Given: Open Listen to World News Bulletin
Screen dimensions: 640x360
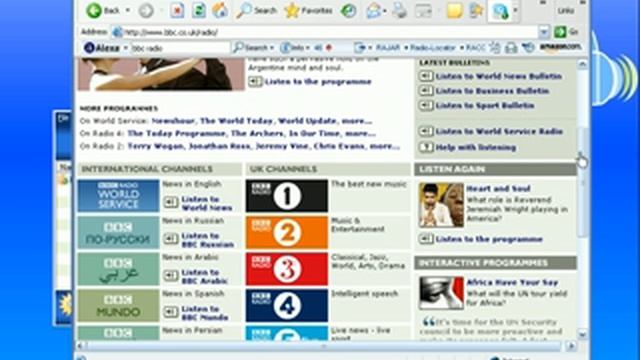Looking at the screenshot, I should (x=498, y=76).
